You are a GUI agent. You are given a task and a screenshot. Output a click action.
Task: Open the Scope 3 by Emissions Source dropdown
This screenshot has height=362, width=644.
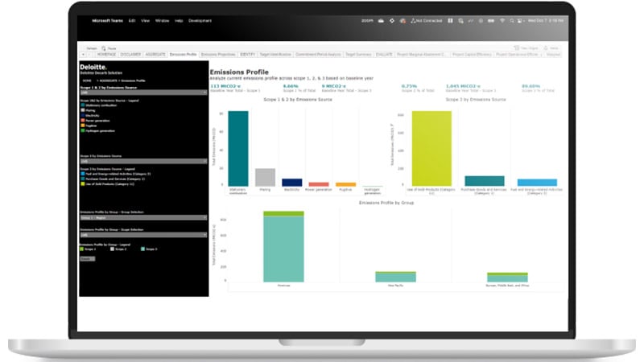[x=143, y=160]
